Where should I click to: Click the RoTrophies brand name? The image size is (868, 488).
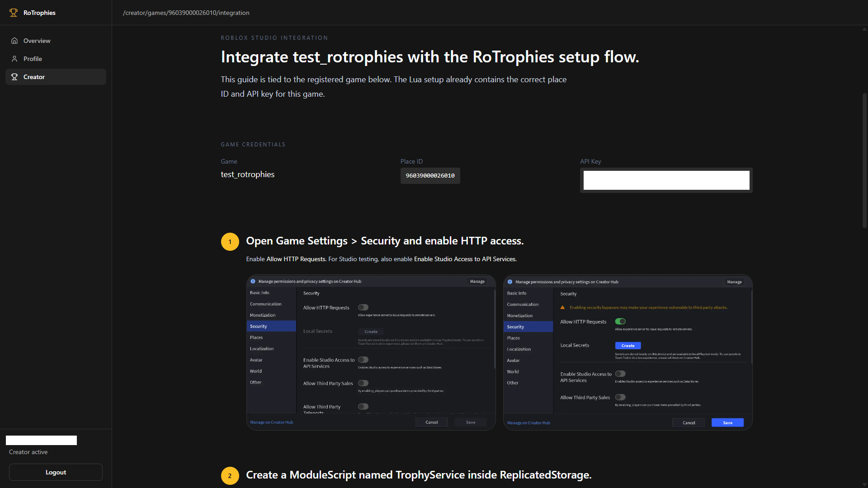point(39,13)
